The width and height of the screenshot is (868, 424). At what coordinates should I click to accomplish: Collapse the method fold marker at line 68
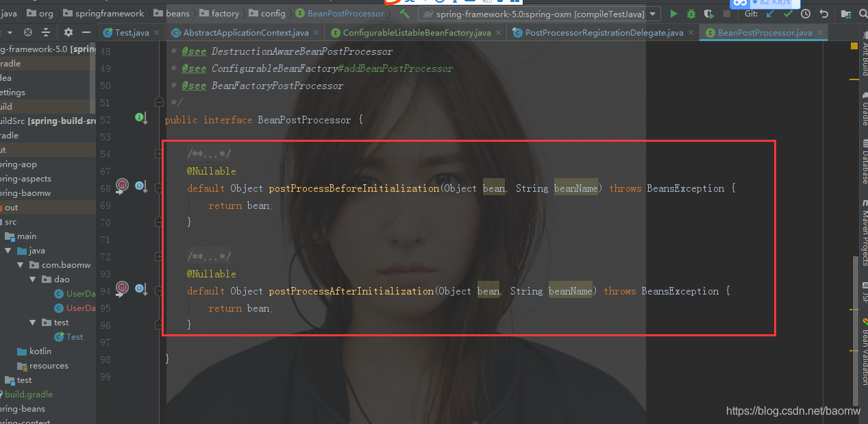(158, 188)
